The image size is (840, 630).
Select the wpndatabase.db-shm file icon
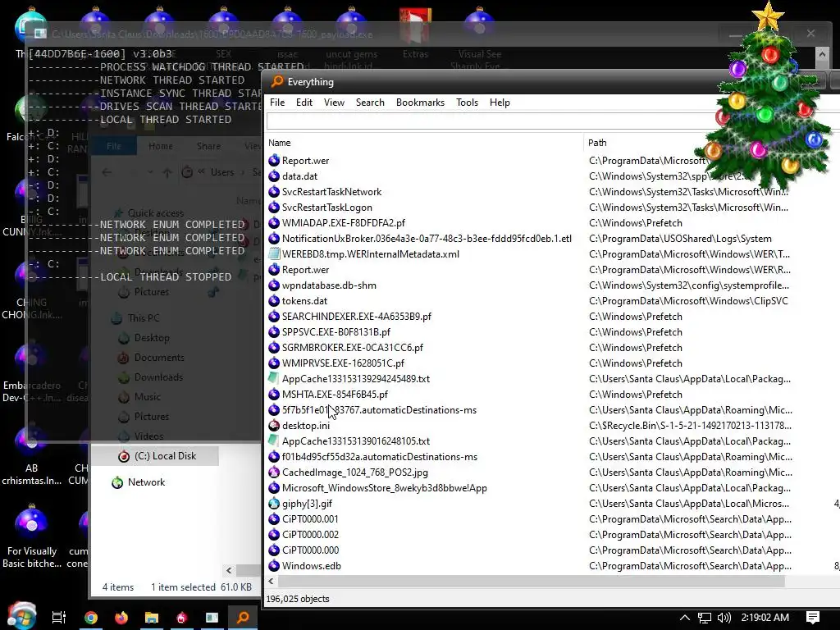(274, 285)
